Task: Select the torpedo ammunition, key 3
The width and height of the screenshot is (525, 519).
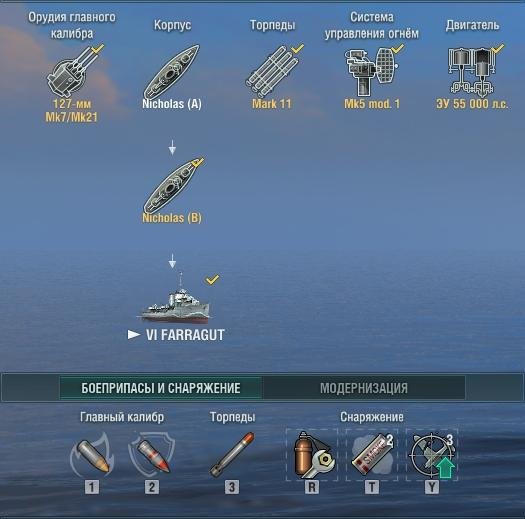Action: (x=232, y=454)
